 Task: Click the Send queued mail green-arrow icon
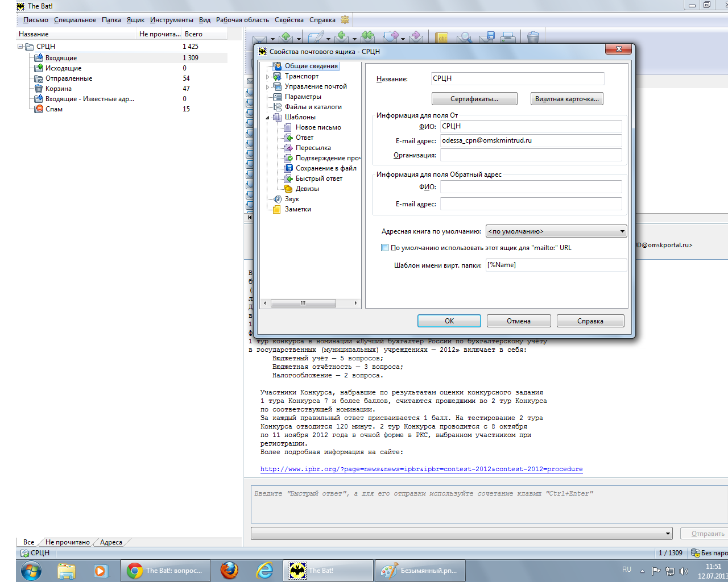coord(286,38)
